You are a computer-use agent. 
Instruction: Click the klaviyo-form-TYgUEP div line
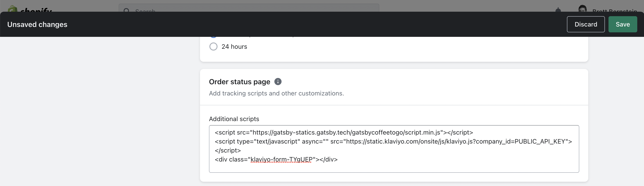point(276,159)
